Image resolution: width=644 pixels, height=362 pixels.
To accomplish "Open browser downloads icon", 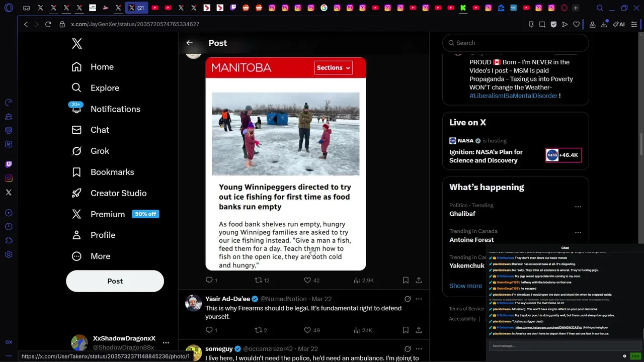I will 604,24.
